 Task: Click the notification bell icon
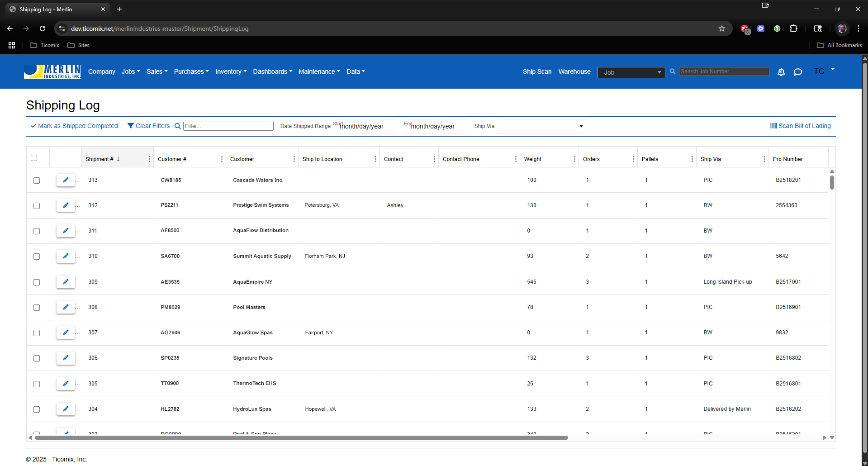(x=781, y=72)
